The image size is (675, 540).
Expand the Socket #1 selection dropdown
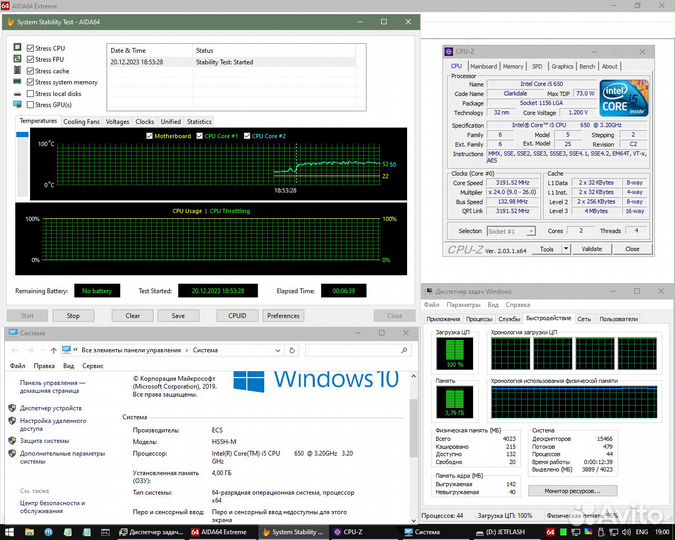pos(531,231)
